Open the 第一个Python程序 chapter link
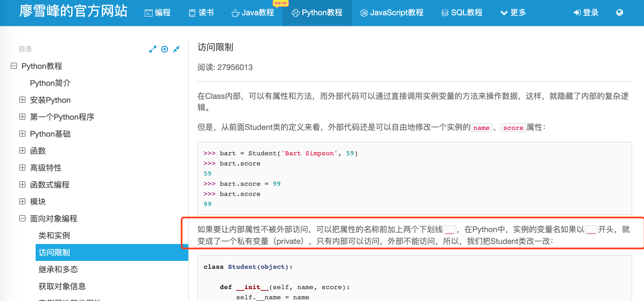 (x=62, y=117)
